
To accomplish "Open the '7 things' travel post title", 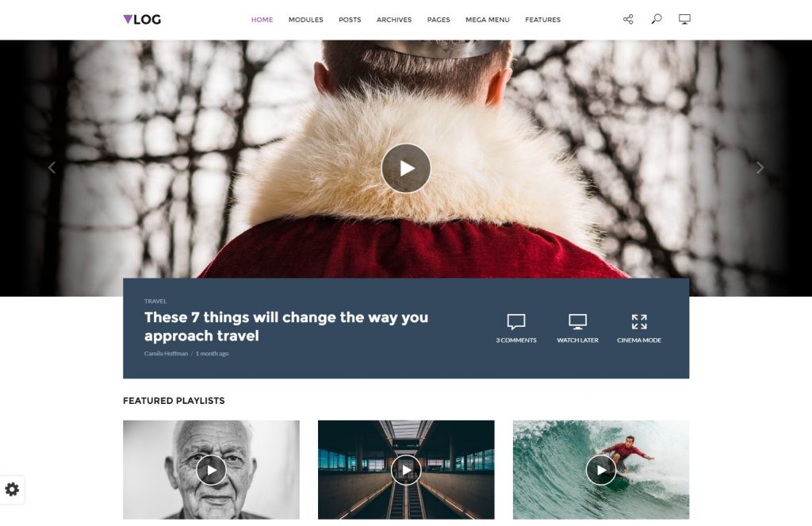I will 286,327.
